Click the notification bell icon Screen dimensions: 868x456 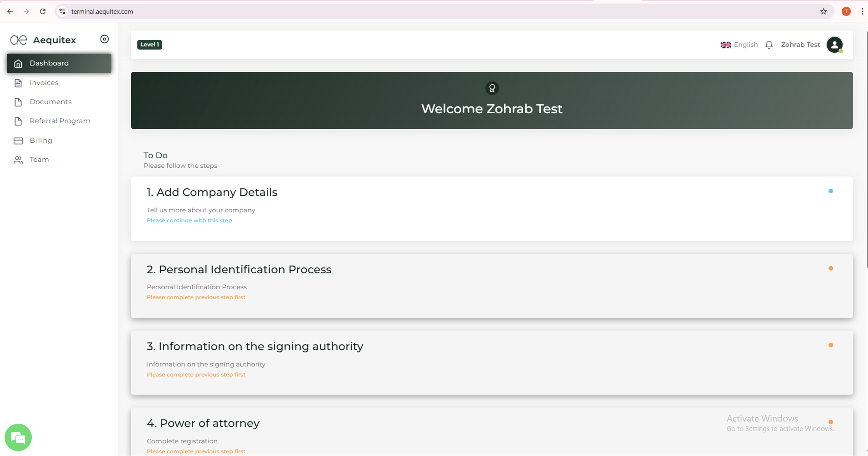point(769,45)
